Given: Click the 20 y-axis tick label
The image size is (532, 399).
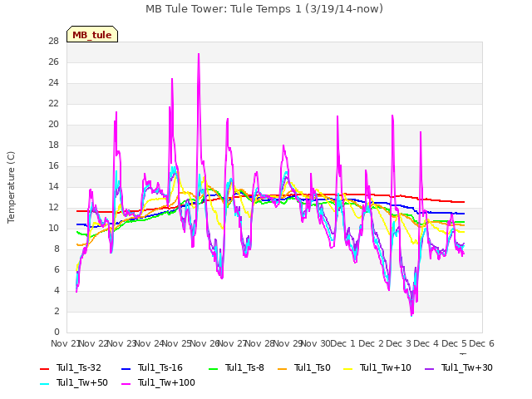Looking at the screenshot, I should click(x=53, y=125).
